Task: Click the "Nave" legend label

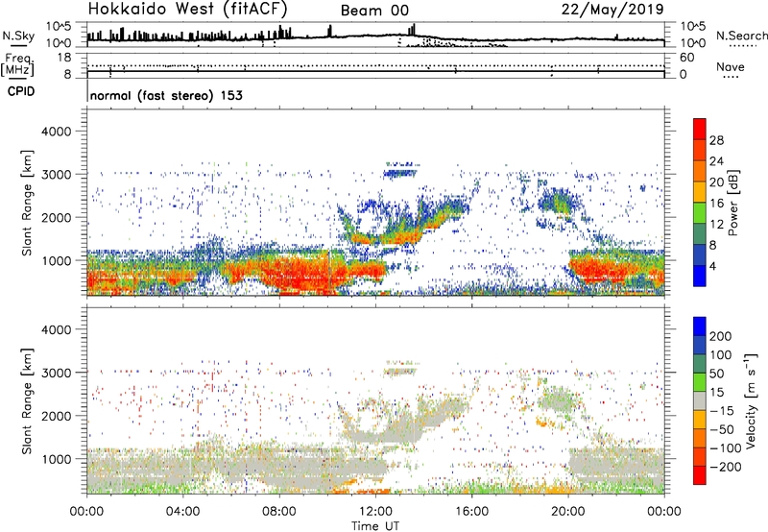Action: pos(731,66)
